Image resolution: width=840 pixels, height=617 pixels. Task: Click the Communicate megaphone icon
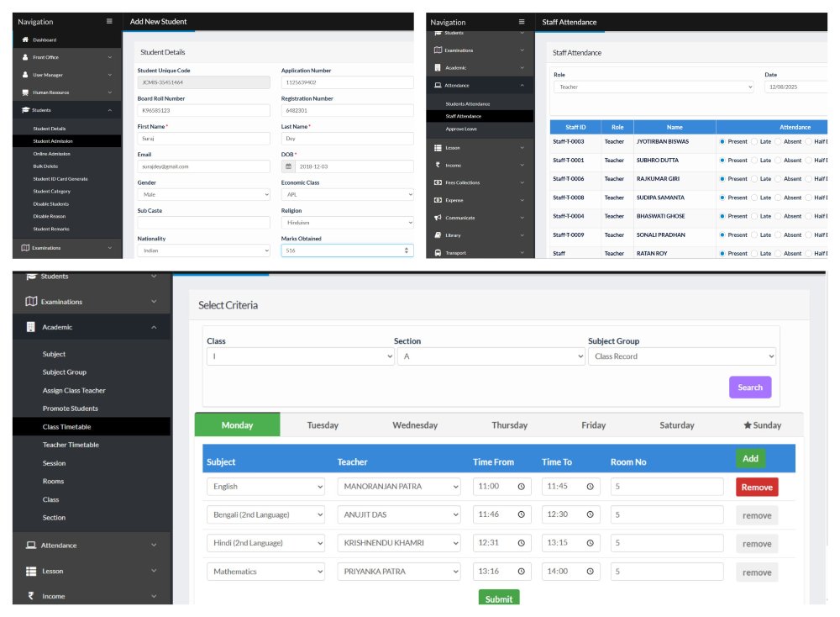coord(438,218)
